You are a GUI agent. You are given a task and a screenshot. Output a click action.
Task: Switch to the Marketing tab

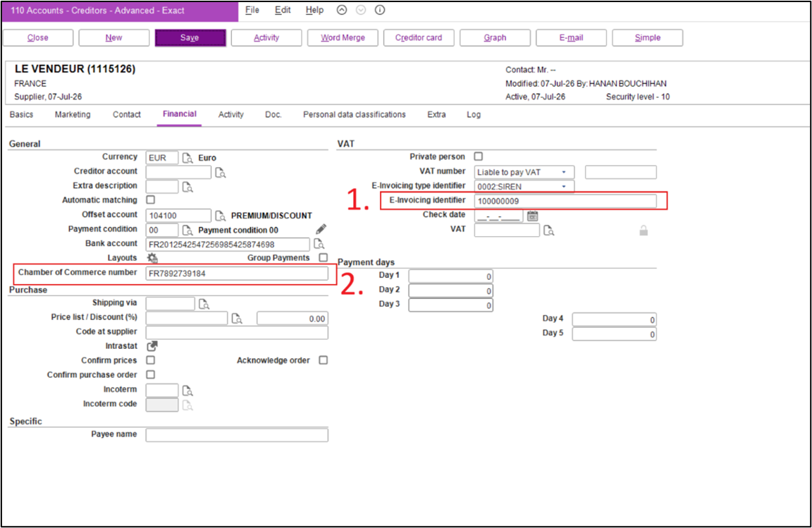point(73,114)
